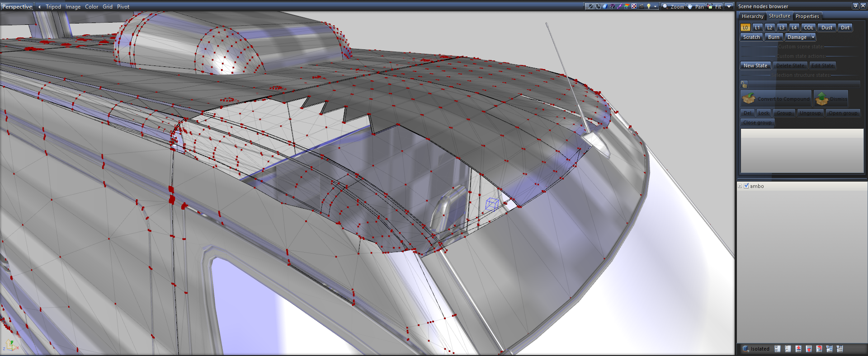Switch to the Hierarchy tab
This screenshot has height=356, width=868.
[x=752, y=16]
